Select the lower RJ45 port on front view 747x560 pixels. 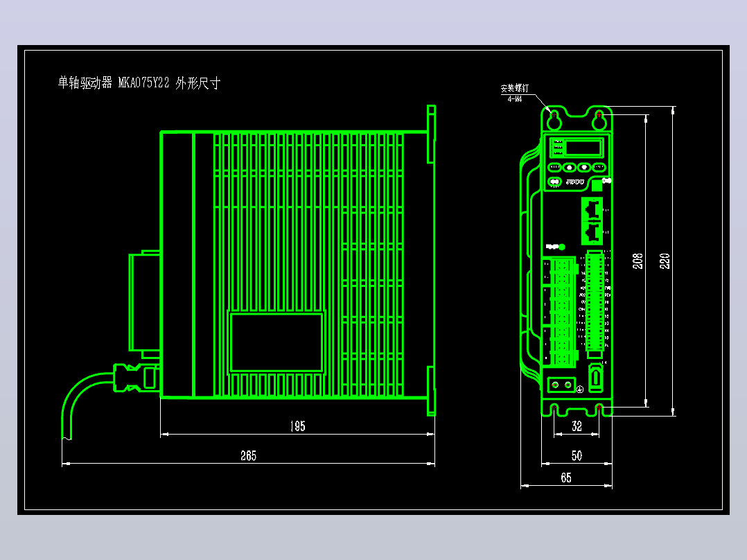[592, 233]
